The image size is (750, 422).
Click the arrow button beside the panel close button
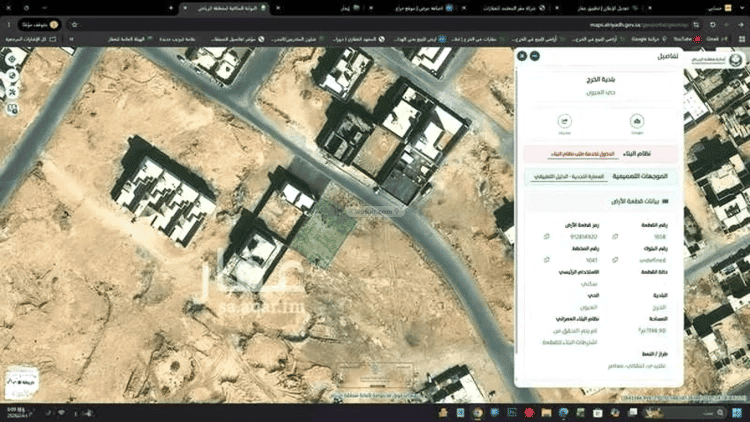click(x=535, y=56)
